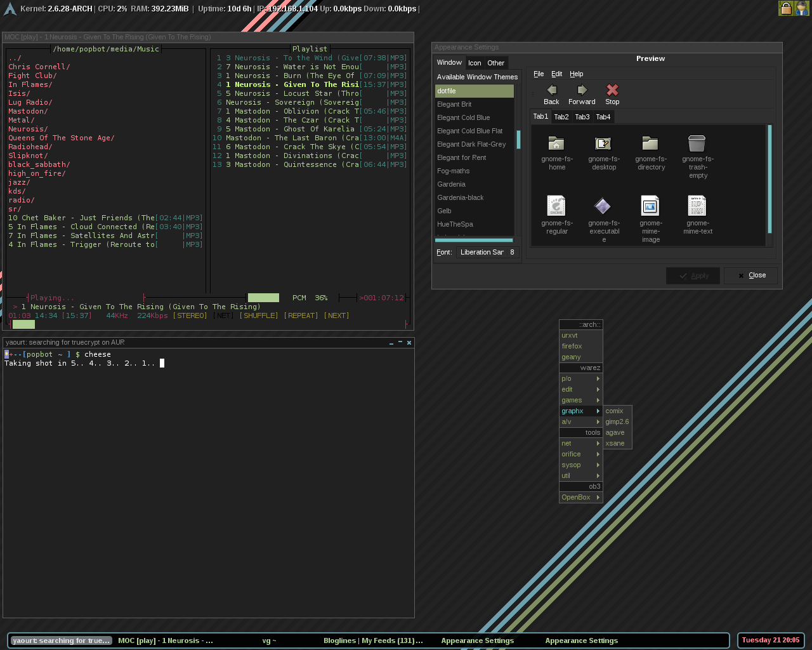The height and width of the screenshot is (650, 812).
Task: Launch urxvt from root menu
Action: pos(580,335)
